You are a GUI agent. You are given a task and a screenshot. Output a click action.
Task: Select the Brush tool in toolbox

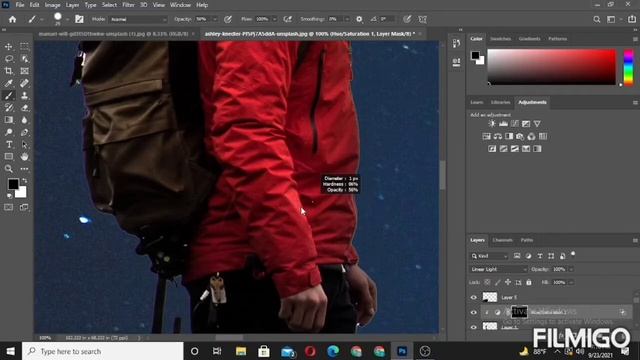point(9,96)
